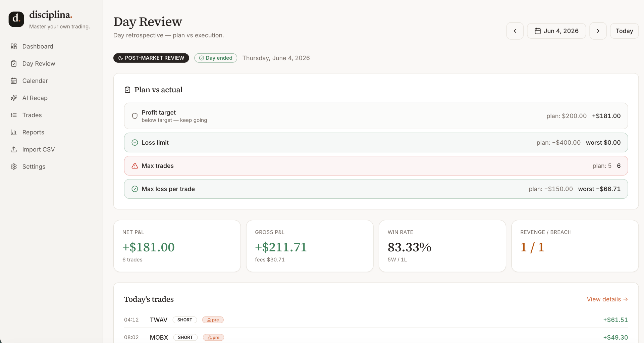Click the POST-MARKET REVIEW badge
This screenshot has height=343, width=644.
pos(151,58)
